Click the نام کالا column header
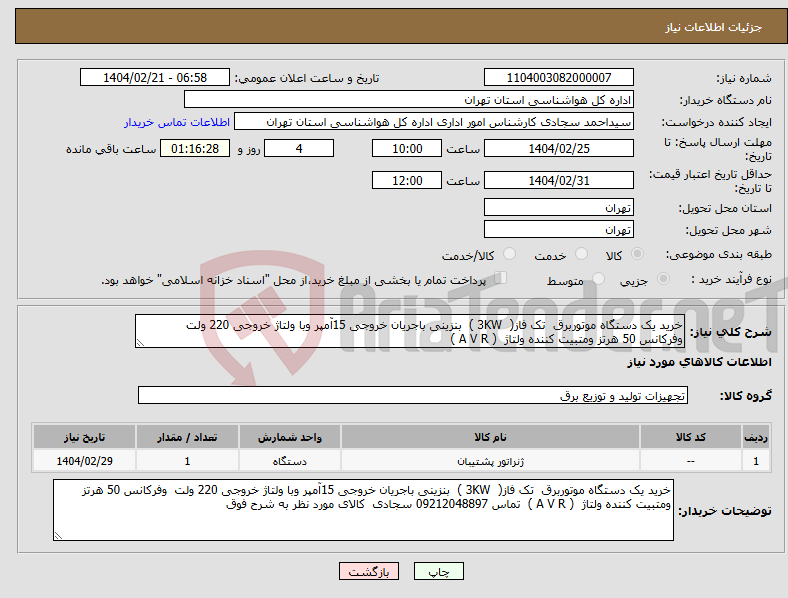The height and width of the screenshot is (598, 788). coord(490,437)
